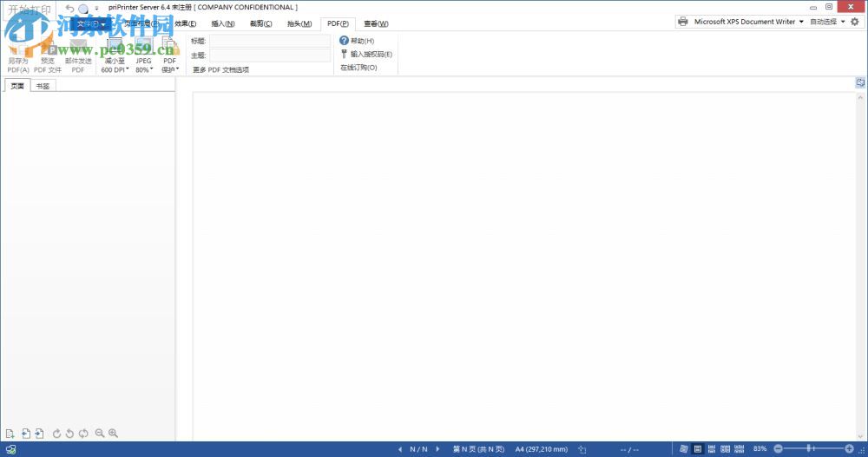Click the rotate 180 degrees icon
The height and width of the screenshot is (457, 868).
pos(83,434)
